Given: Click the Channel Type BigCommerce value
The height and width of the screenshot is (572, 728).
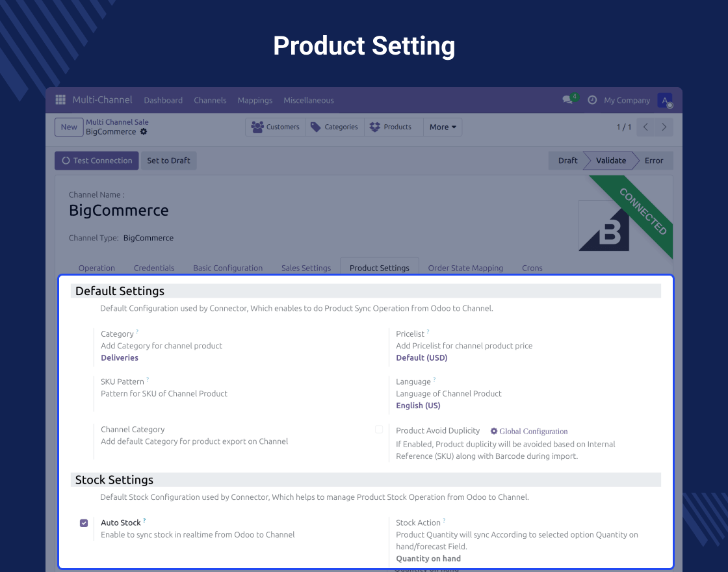Looking at the screenshot, I should tap(149, 238).
